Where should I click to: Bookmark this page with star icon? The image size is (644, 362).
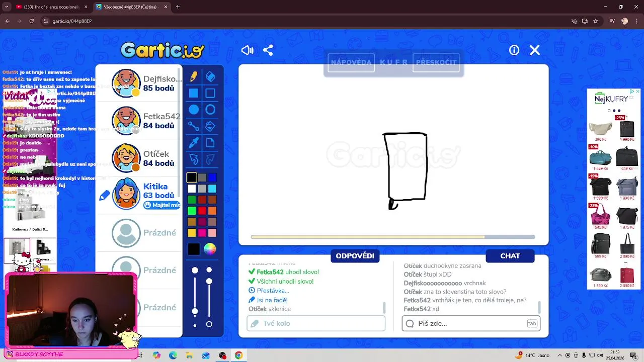(596, 21)
